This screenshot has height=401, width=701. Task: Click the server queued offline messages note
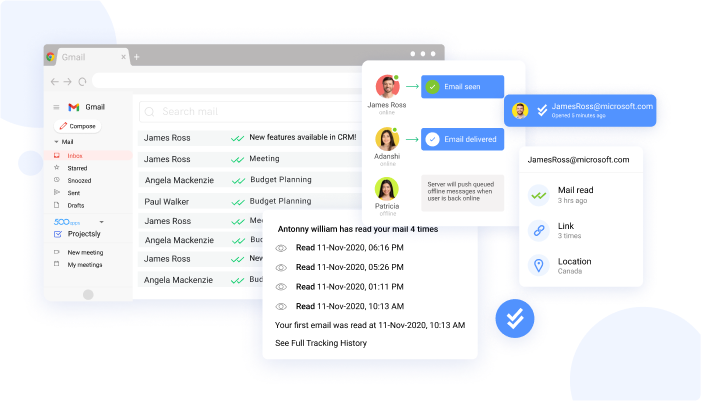click(462, 193)
